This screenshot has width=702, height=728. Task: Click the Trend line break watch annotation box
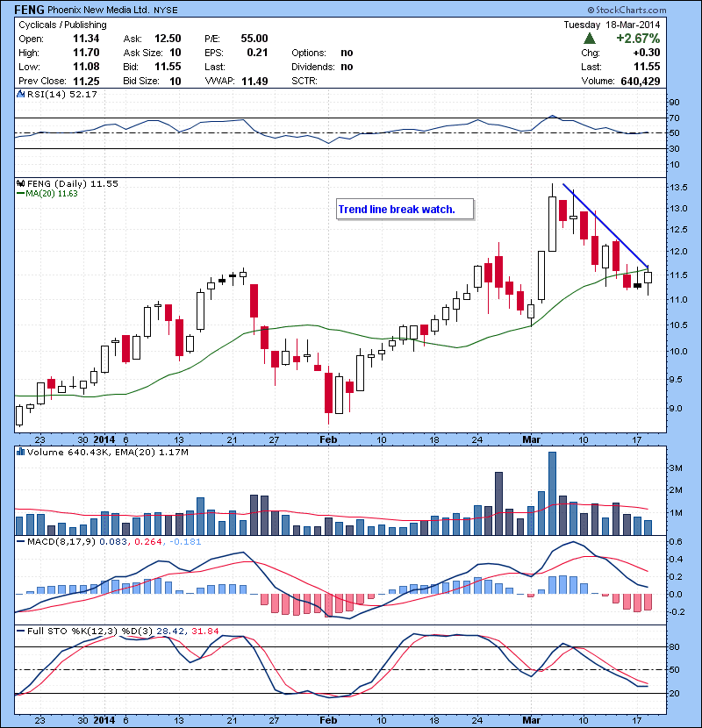[x=405, y=210]
